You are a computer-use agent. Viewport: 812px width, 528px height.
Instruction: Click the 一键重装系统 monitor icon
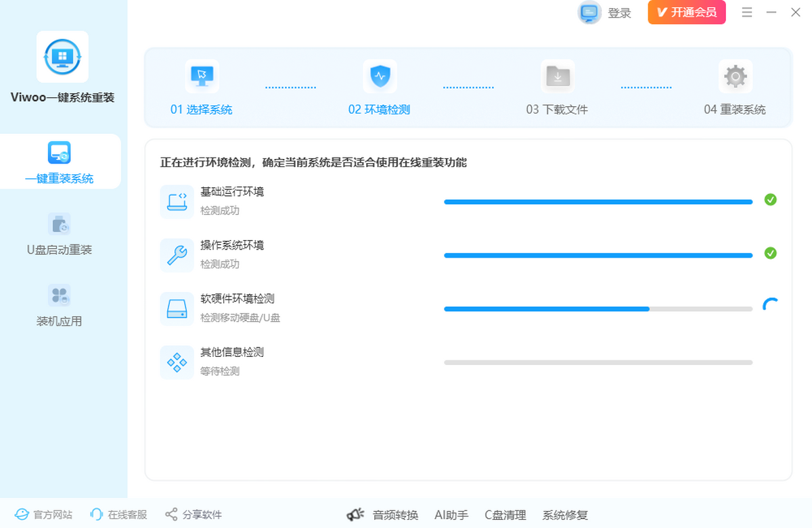pos(60,153)
